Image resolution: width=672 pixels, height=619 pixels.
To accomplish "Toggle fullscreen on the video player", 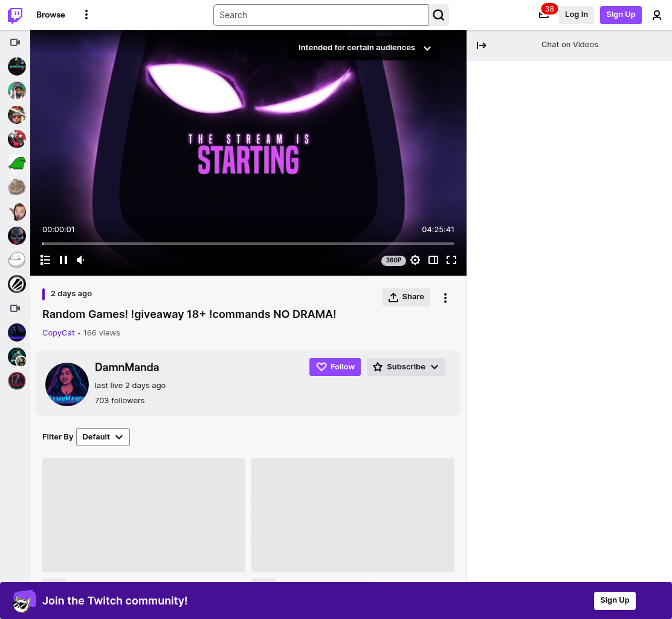I will click(451, 260).
